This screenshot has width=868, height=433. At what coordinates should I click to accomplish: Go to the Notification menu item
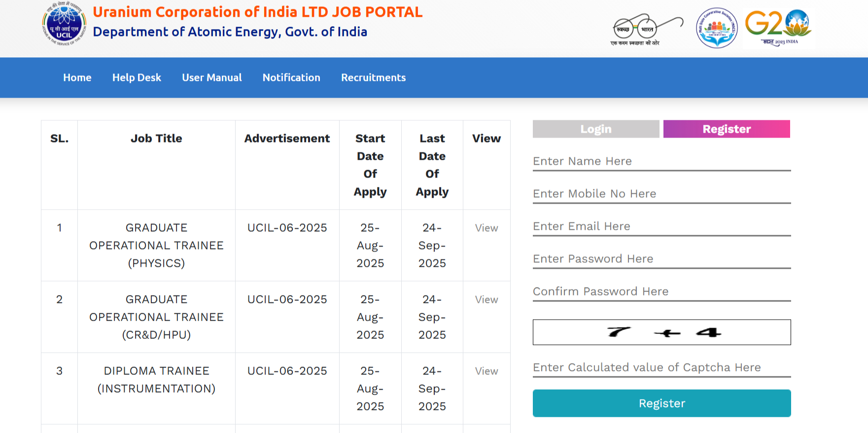(291, 77)
